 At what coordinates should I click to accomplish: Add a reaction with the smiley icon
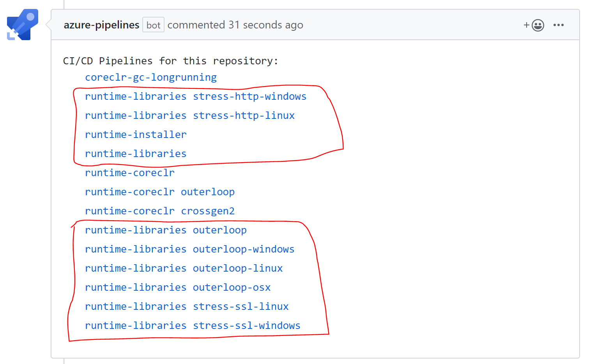[x=534, y=25]
